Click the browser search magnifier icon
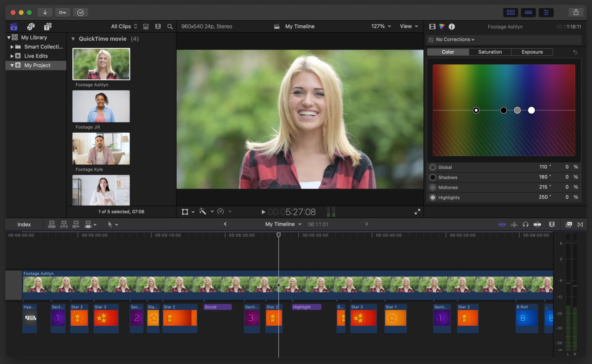Viewport: 592px width, 364px height. click(170, 27)
